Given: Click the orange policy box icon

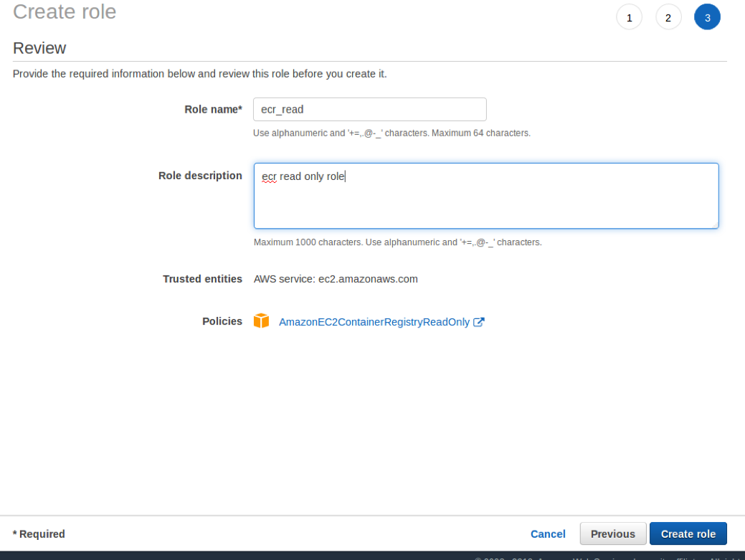Looking at the screenshot, I should [261, 321].
